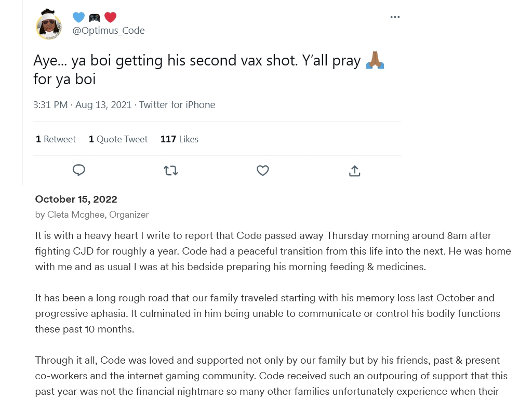The image size is (532, 399).
Task: Click the game controller emoji in display name
Action: [94, 17]
